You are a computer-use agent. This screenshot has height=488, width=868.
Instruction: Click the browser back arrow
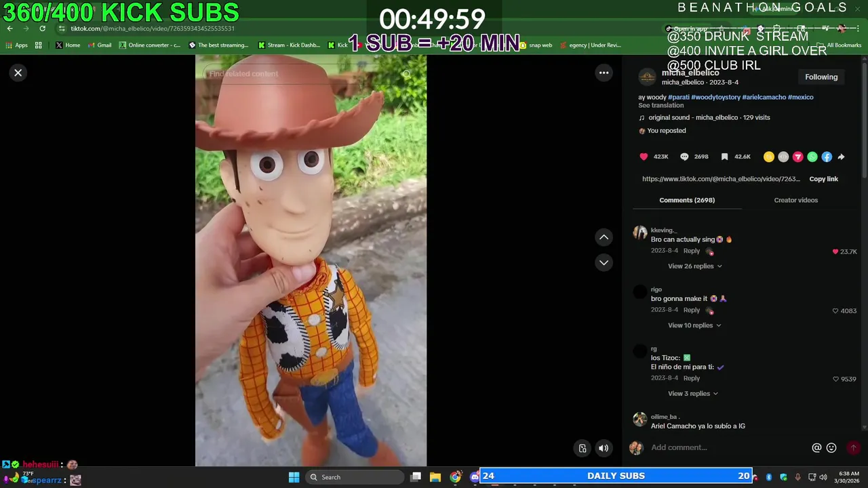[9, 28]
